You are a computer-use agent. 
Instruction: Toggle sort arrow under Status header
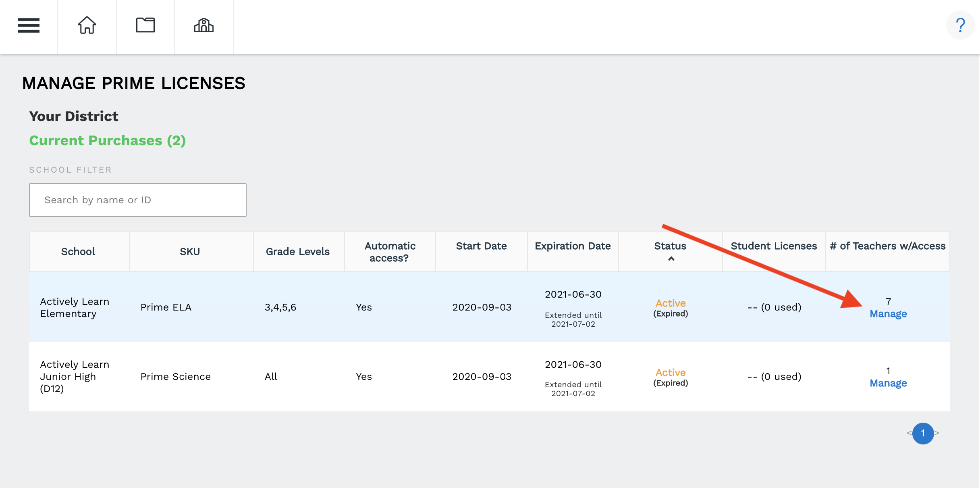coord(671,259)
